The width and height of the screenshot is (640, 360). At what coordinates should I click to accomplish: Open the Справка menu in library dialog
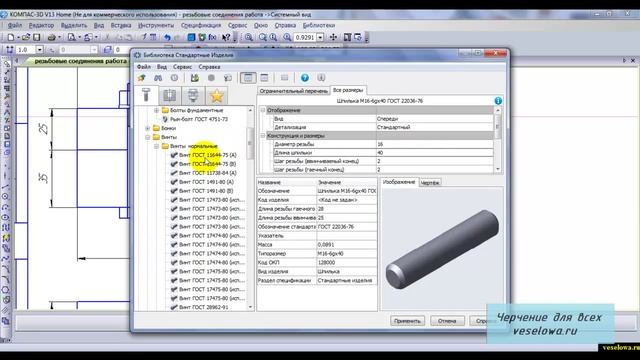pos(209,67)
